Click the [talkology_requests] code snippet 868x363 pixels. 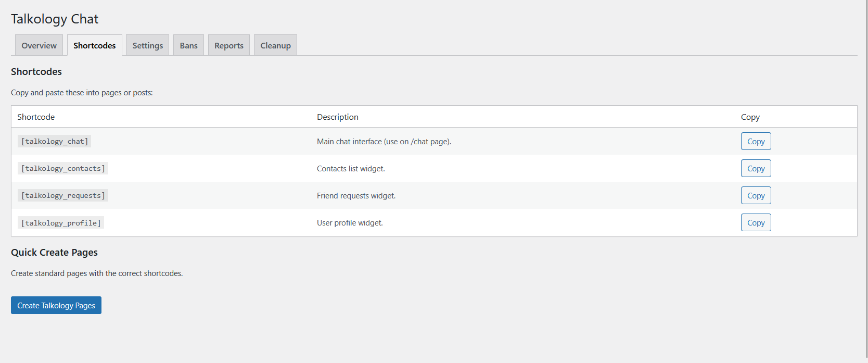tap(63, 195)
